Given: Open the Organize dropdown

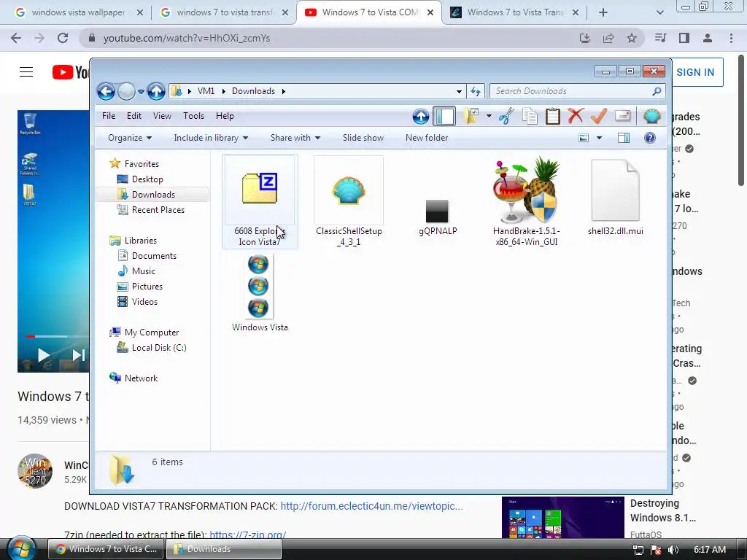Looking at the screenshot, I should pyautogui.click(x=130, y=138).
